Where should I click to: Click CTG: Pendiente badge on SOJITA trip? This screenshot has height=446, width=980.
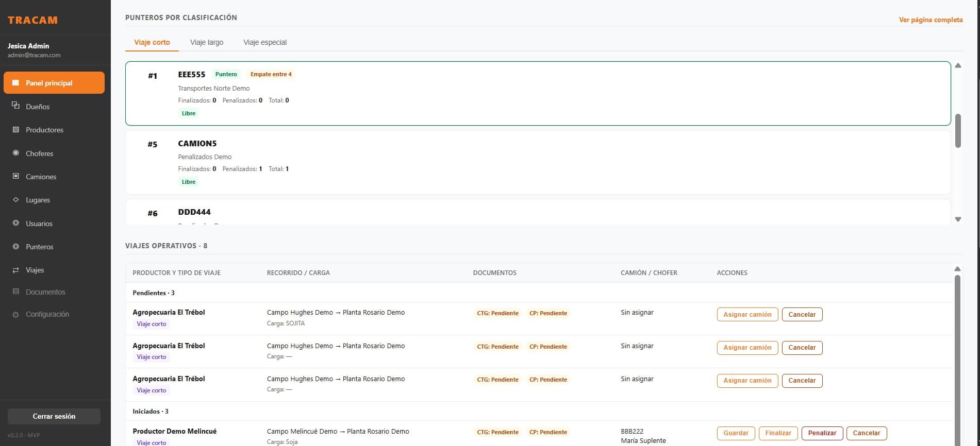[497, 313]
